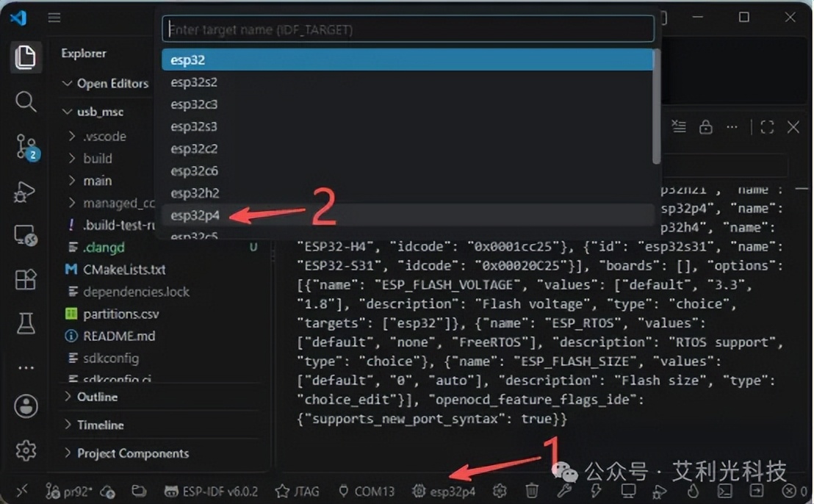Clear the output panel
This screenshot has width=814, height=504.
click(x=679, y=126)
